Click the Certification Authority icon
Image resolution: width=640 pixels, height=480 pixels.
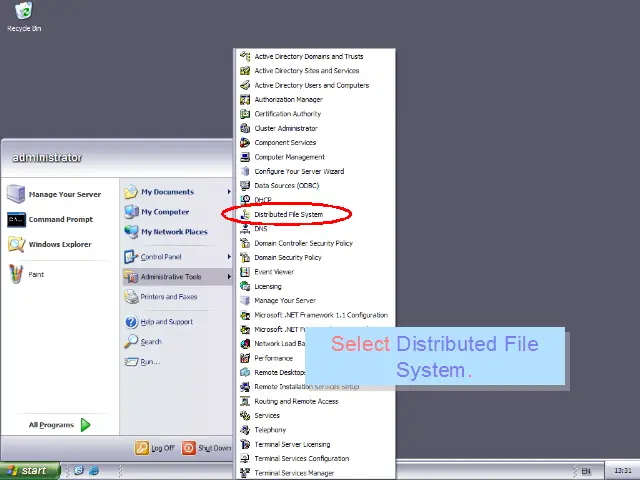[245, 113]
